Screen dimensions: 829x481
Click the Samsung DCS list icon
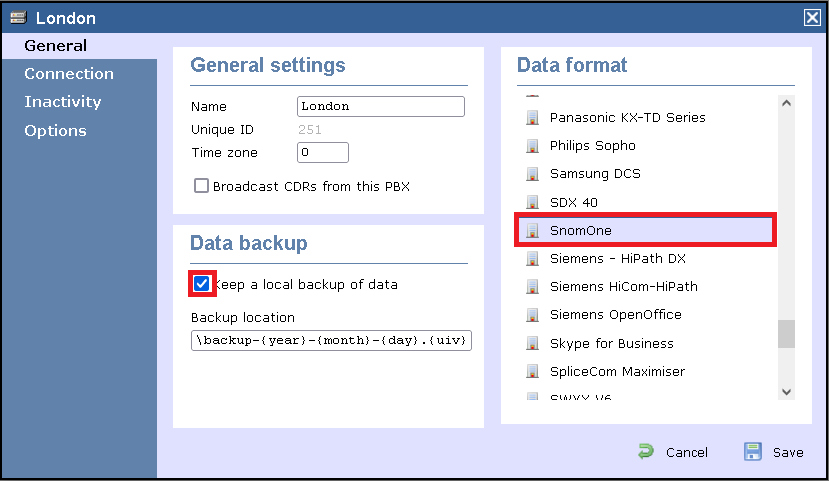click(x=532, y=174)
